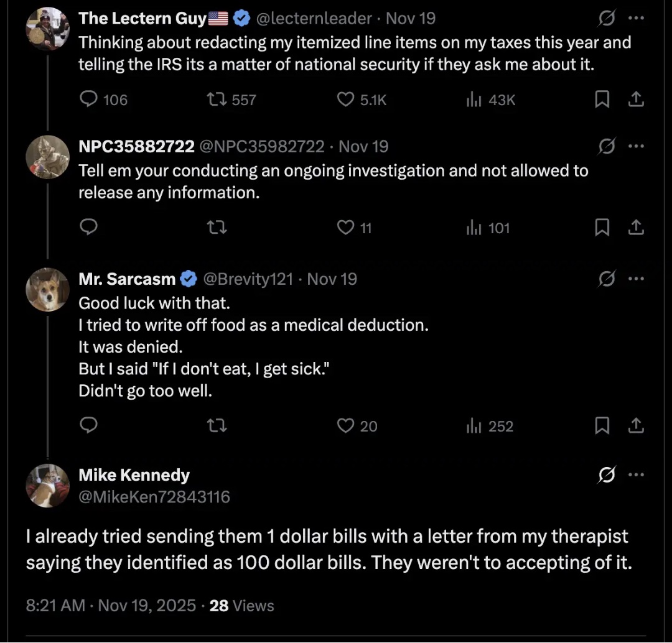
Task: Share The Lectern Guy's tweet
Action: pyautogui.click(x=635, y=99)
